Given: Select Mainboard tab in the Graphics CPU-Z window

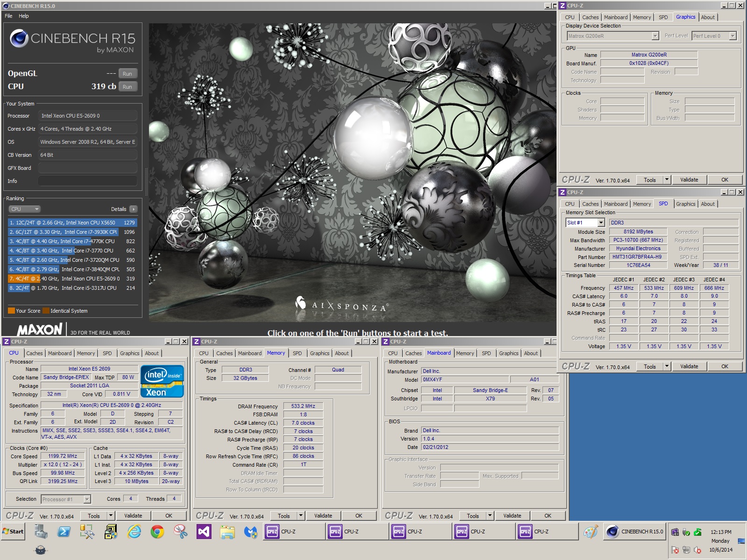Looking at the screenshot, I should (x=616, y=17).
